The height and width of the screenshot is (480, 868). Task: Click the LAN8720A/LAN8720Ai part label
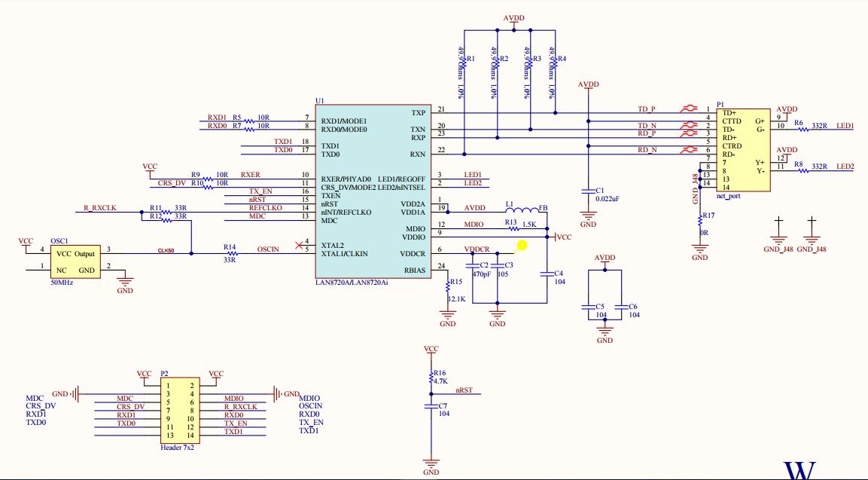click(352, 283)
